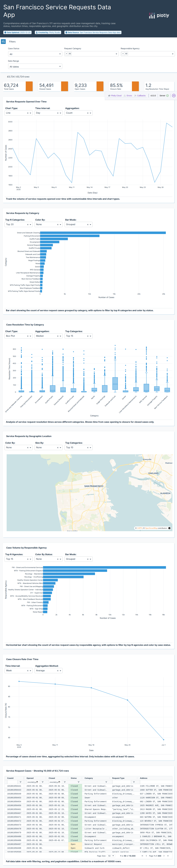This screenshot has width=177, height=868.
Task: Click the 85.5% Closure Rate card
Action: (124, 87)
